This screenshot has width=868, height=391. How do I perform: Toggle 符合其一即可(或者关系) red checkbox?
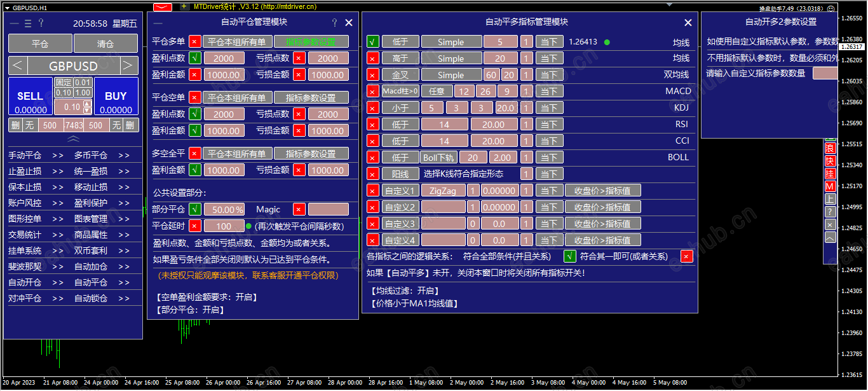pyautogui.click(x=687, y=257)
